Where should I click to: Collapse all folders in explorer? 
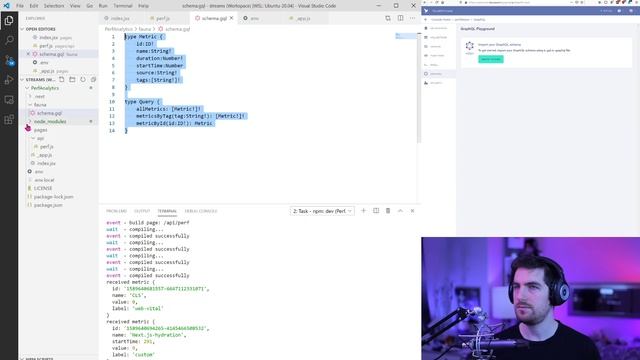(x=93, y=79)
